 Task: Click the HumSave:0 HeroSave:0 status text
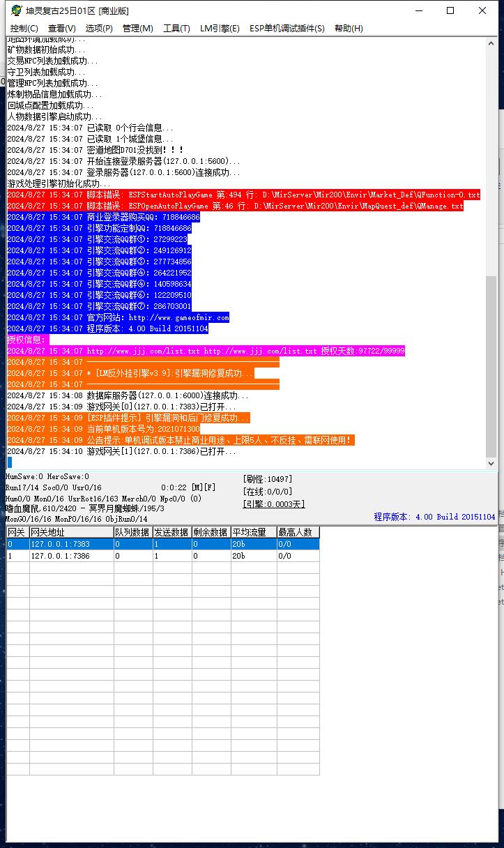[x=47, y=476]
